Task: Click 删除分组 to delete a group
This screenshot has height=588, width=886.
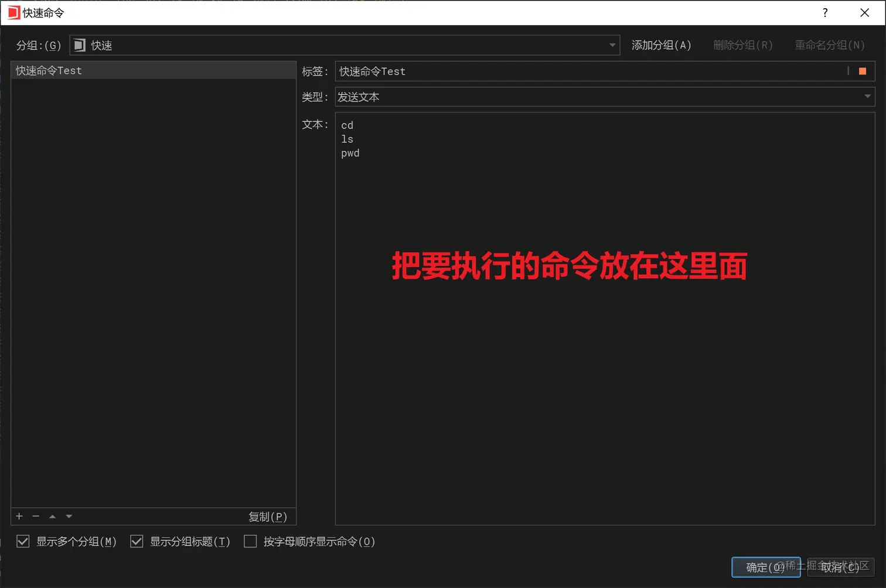Action: pos(742,45)
